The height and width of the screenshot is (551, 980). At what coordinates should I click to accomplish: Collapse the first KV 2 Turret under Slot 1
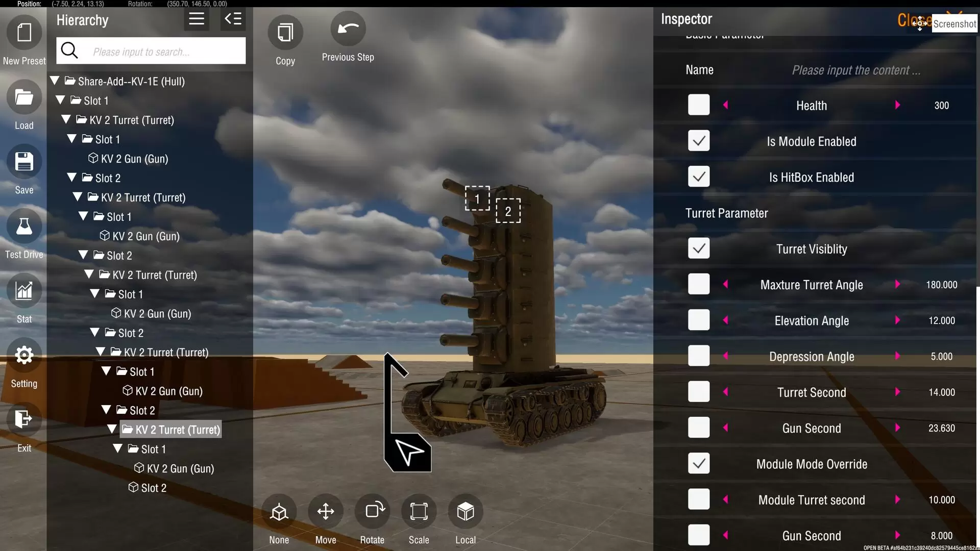(66, 119)
